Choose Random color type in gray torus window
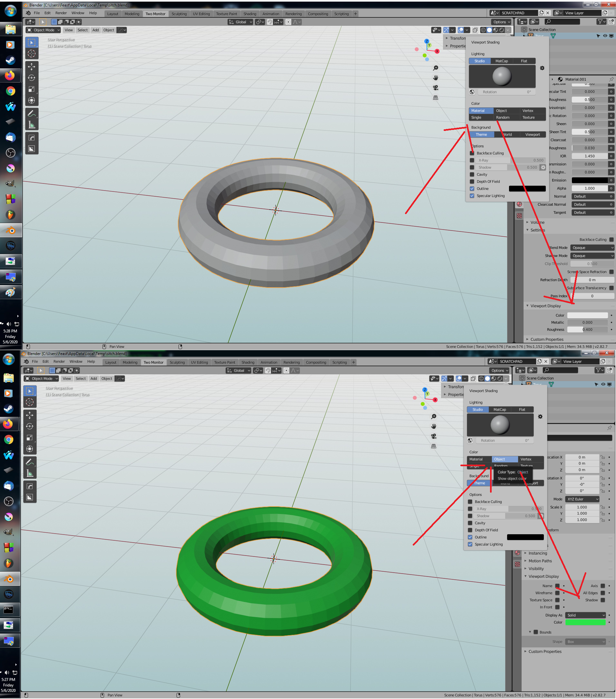The height and width of the screenshot is (699, 616). pyautogui.click(x=503, y=118)
